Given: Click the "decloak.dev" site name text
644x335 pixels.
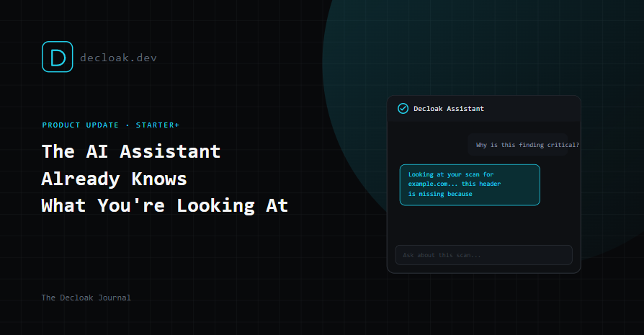Looking at the screenshot, I should tap(118, 58).
